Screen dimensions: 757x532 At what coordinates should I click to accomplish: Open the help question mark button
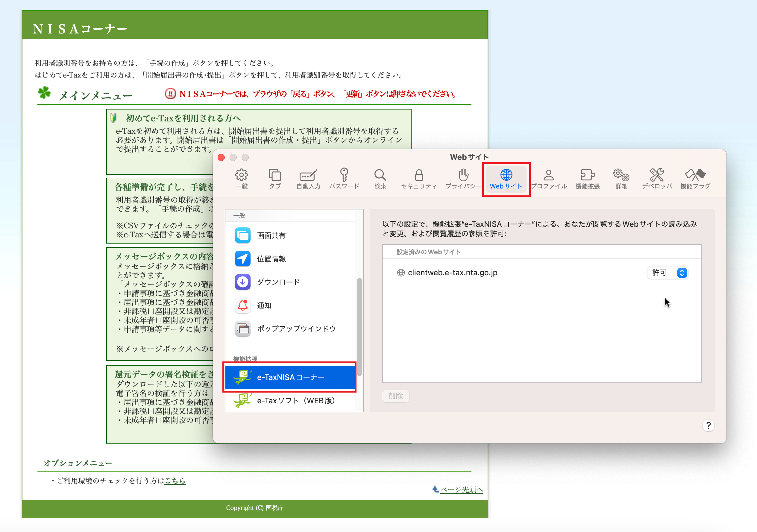coord(708,425)
